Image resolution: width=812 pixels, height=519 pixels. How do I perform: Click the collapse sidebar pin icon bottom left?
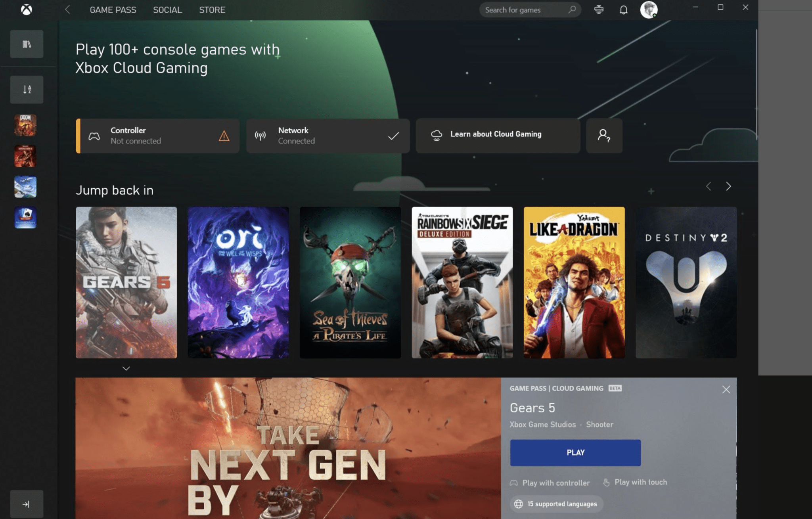pyautogui.click(x=26, y=504)
